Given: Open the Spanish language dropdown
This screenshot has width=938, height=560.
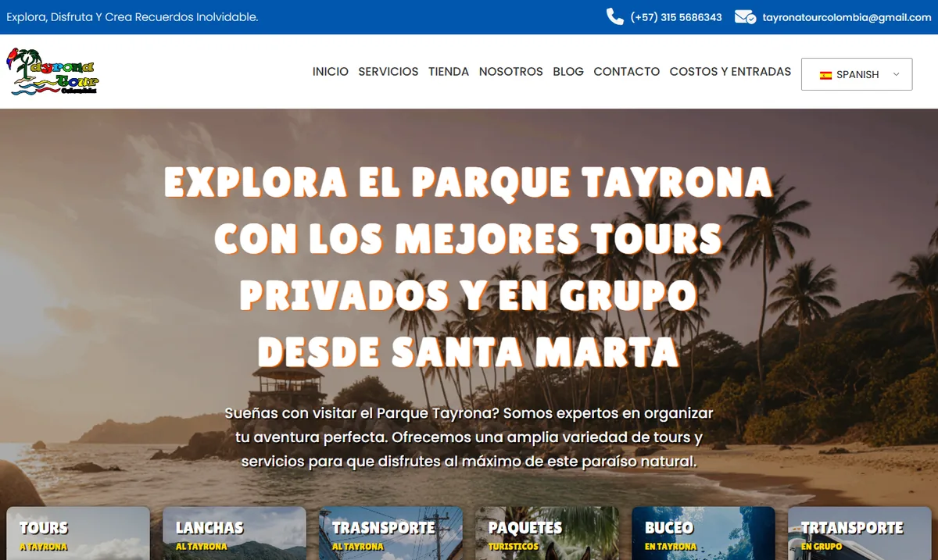Looking at the screenshot, I should click(x=857, y=74).
